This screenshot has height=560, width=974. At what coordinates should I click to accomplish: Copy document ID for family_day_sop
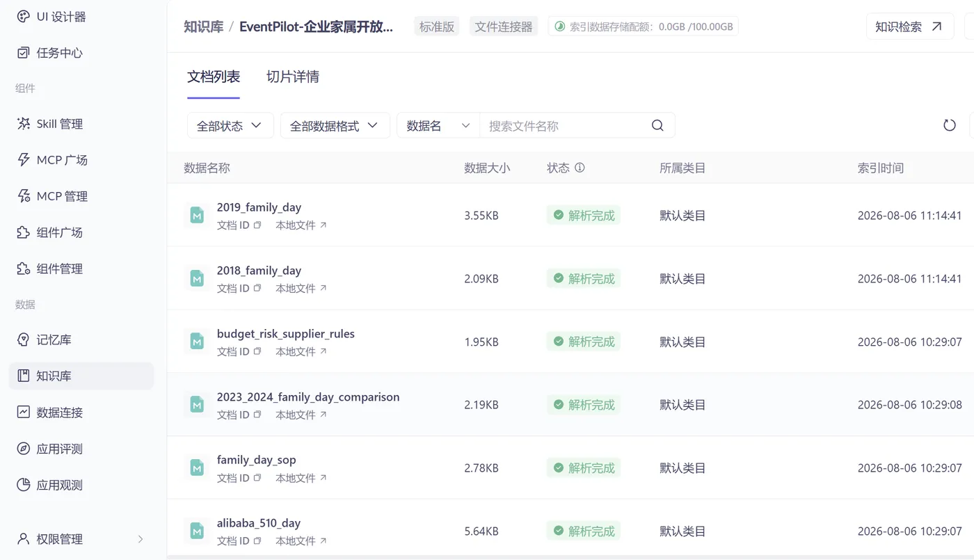point(257,479)
